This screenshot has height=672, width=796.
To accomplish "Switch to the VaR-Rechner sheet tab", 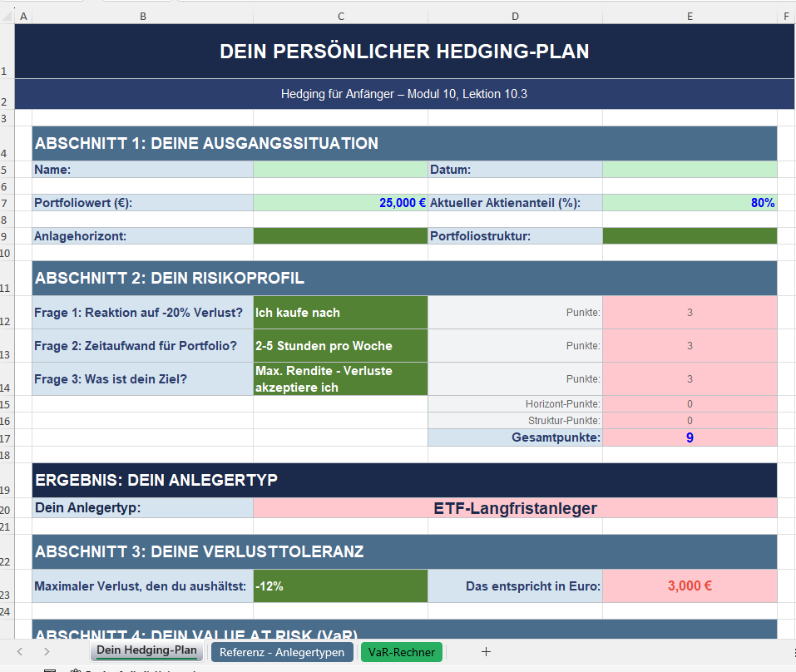I will pos(401,652).
